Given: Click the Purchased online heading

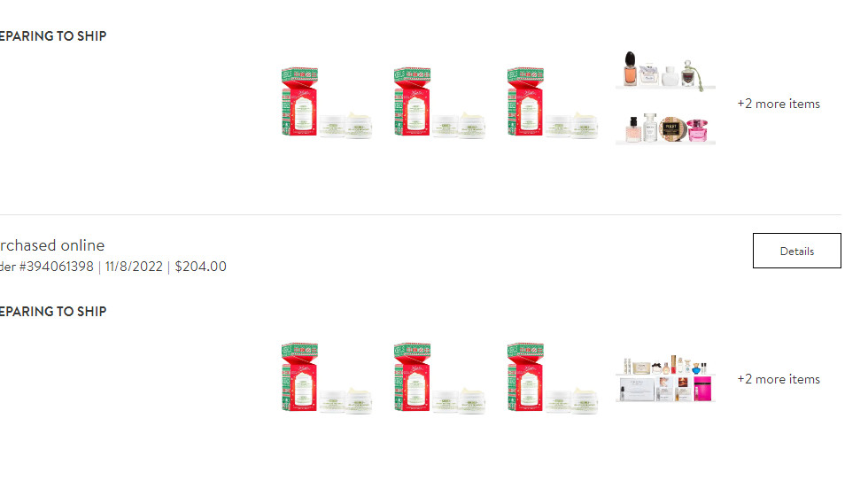Looking at the screenshot, I should (51, 245).
